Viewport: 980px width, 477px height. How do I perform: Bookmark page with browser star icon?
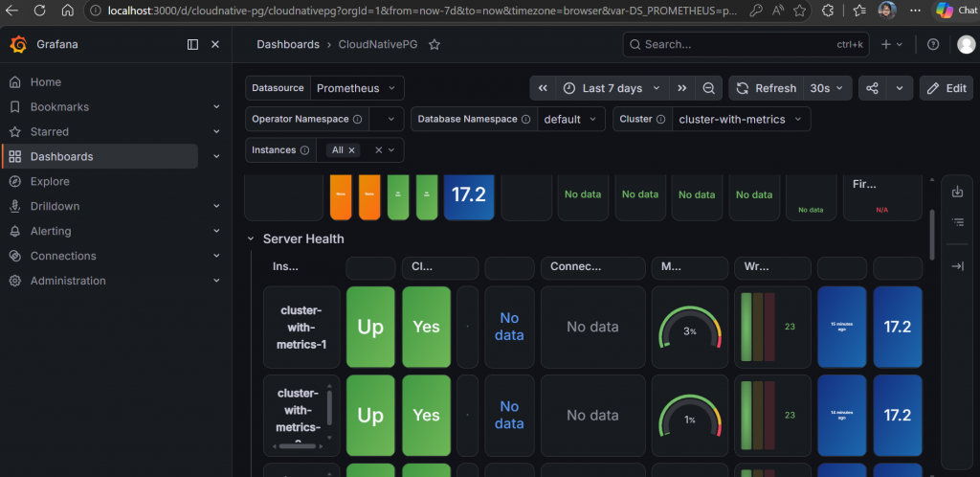pyautogui.click(x=799, y=10)
